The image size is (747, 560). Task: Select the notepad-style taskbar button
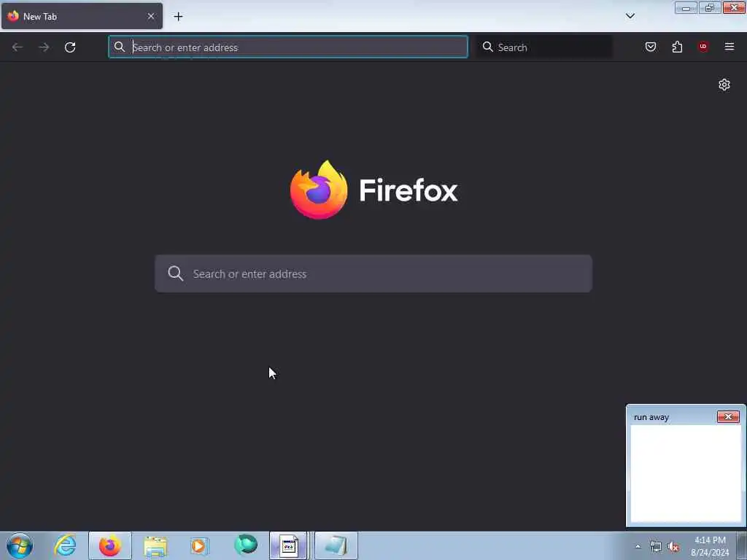click(336, 545)
